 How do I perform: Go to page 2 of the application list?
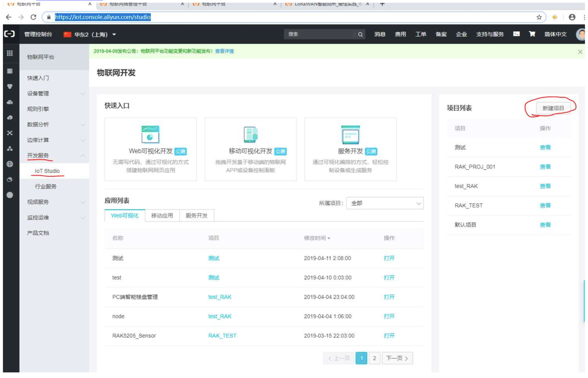375,358
